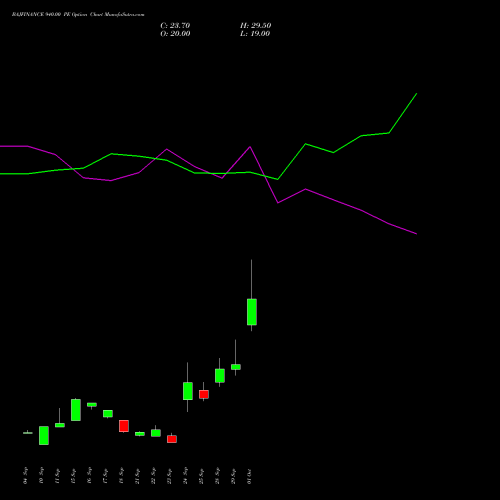This screenshot has width=500, height=500.
Task: Click the purple indicator line's end point
Action: (417, 234)
